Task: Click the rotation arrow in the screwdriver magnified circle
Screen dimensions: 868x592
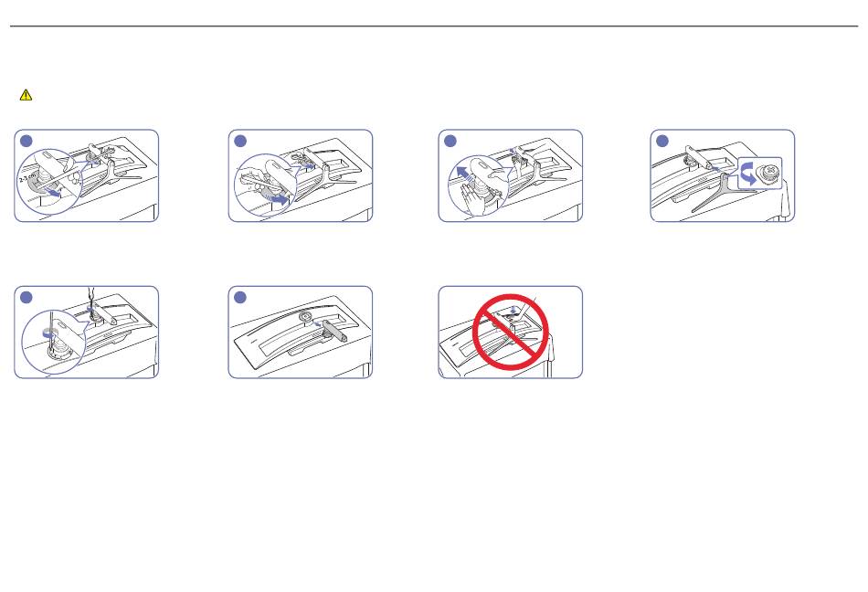Action: pos(50,333)
